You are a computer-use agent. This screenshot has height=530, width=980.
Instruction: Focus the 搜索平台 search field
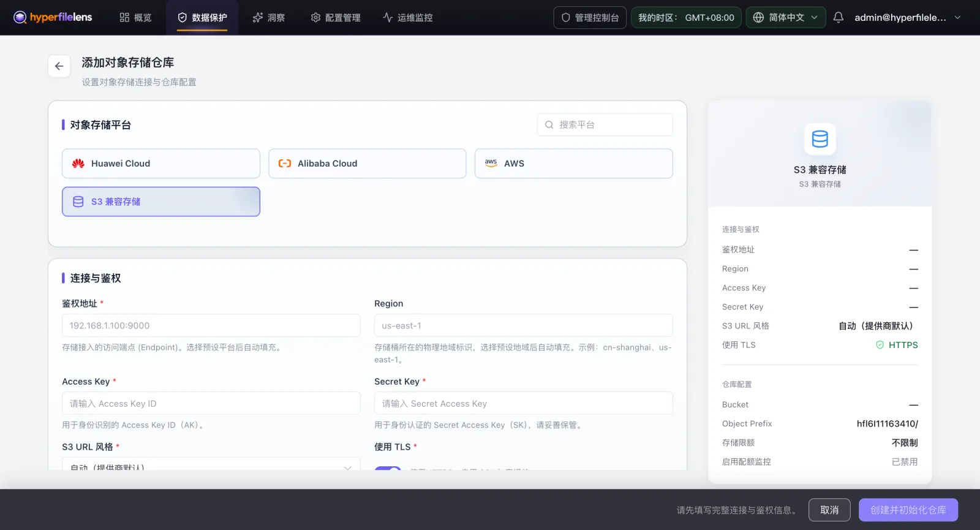tap(605, 125)
